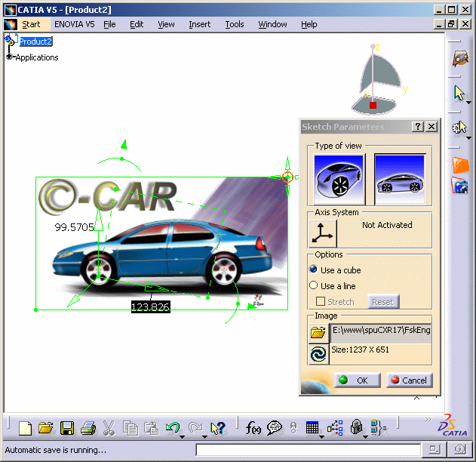Click the Axis System icon button
Image resolution: width=476 pixels, height=462 pixels.
323,233
